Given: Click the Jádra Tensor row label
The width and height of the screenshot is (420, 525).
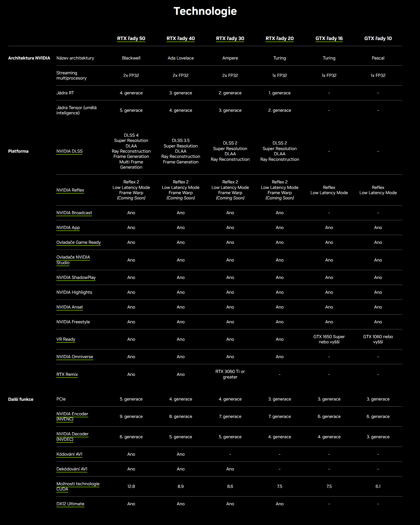Looking at the screenshot, I should point(76,110).
